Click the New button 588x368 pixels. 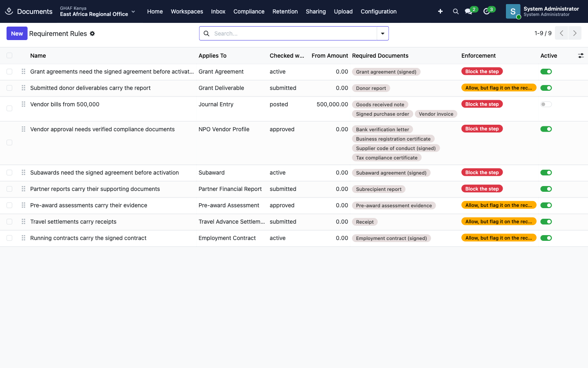(x=17, y=34)
